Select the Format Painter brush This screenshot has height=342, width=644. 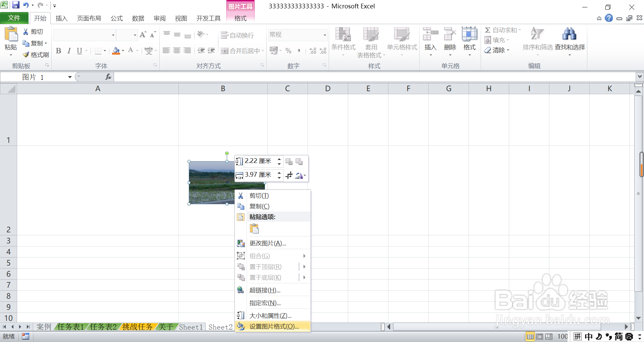tap(26, 55)
